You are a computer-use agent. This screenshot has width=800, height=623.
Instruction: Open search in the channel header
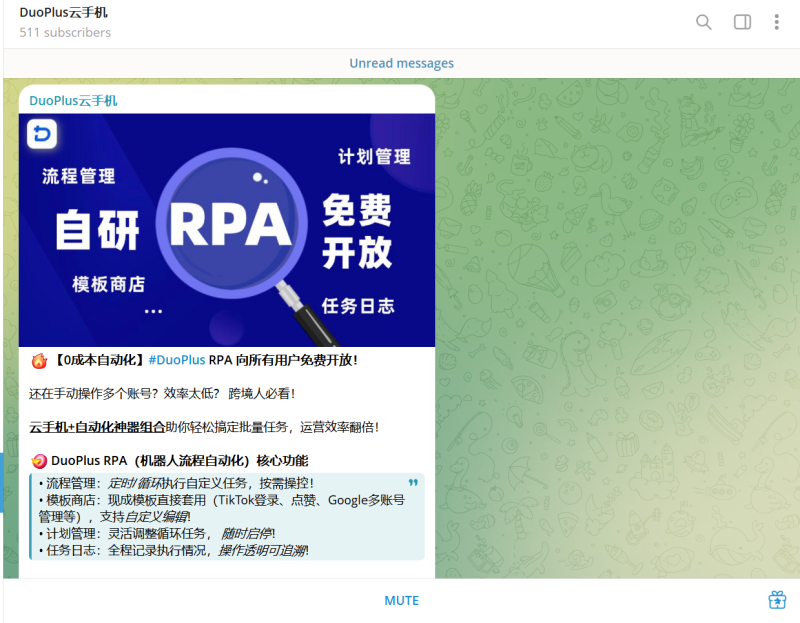pyautogui.click(x=704, y=22)
